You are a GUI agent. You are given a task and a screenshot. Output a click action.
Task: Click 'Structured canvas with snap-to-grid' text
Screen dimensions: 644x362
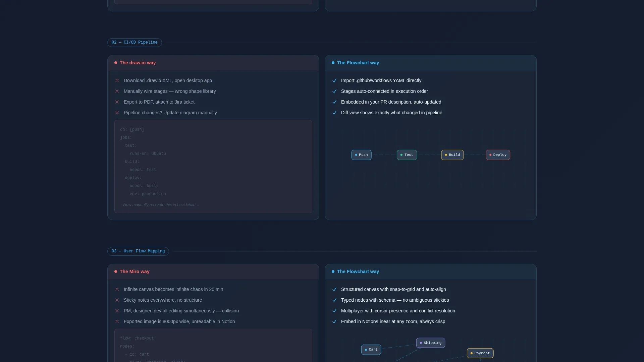tap(393, 289)
